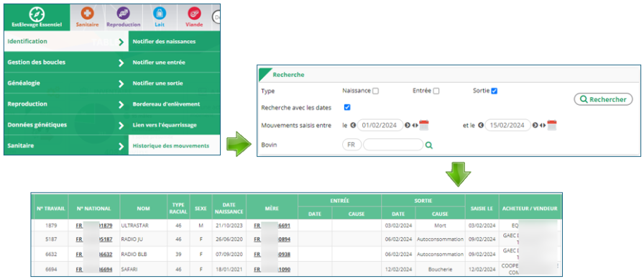
Task: Expand the Gestion des boucles chevron
Action: [121, 63]
